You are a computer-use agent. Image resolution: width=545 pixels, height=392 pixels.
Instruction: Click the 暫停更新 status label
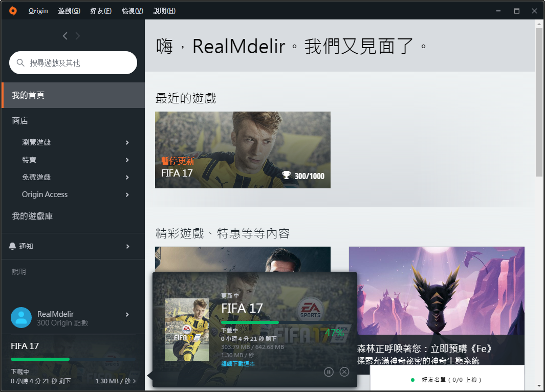point(178,161)
